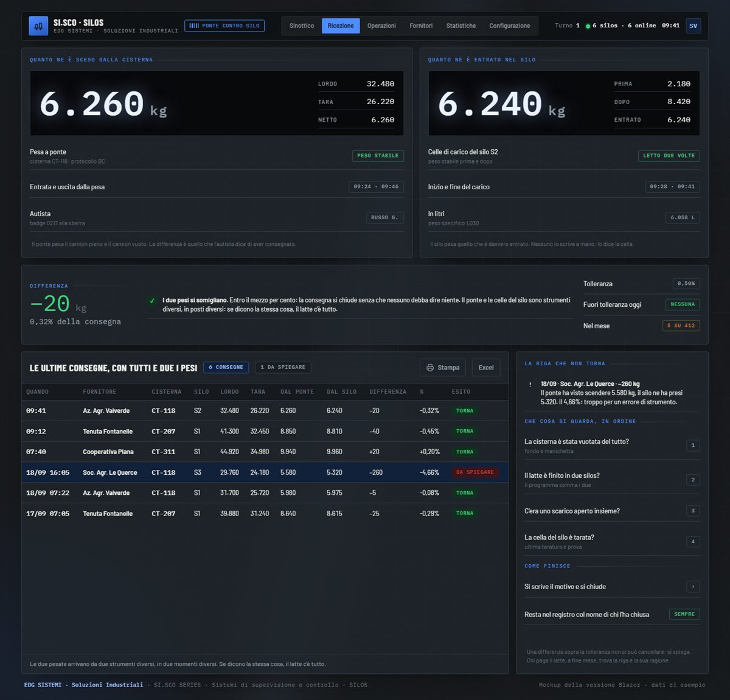Click the '5 SU 412' monthly badge
The image size is (730, 700).
(681, 326)
